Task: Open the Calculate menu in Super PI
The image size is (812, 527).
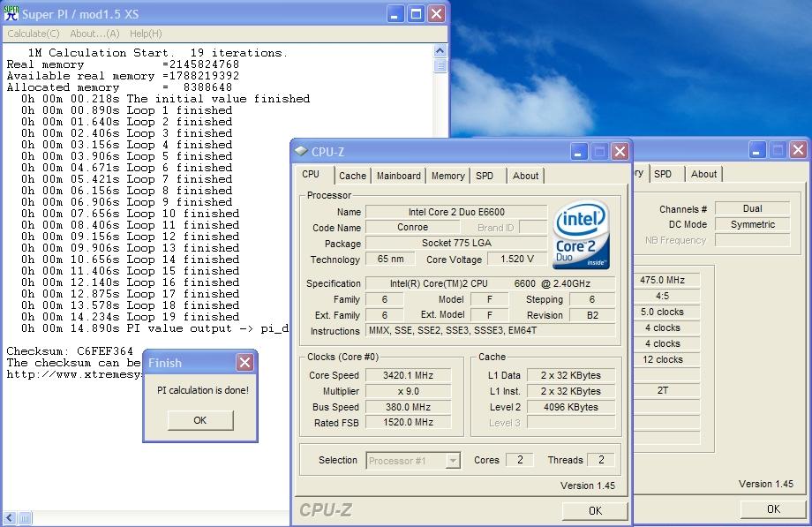Action: pyautogui.click(x=34, y=34)
